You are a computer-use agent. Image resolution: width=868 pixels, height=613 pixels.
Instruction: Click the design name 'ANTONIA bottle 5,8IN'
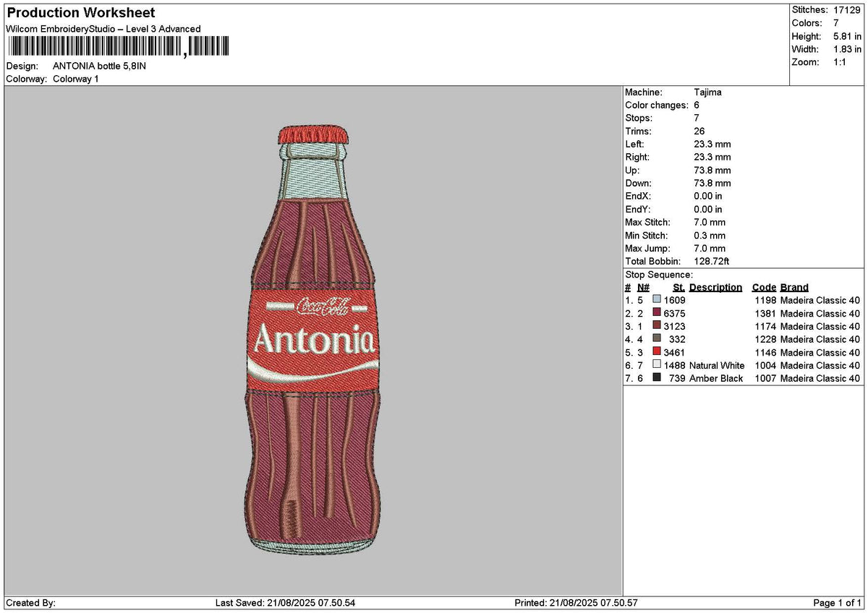(x=99, y=66)
